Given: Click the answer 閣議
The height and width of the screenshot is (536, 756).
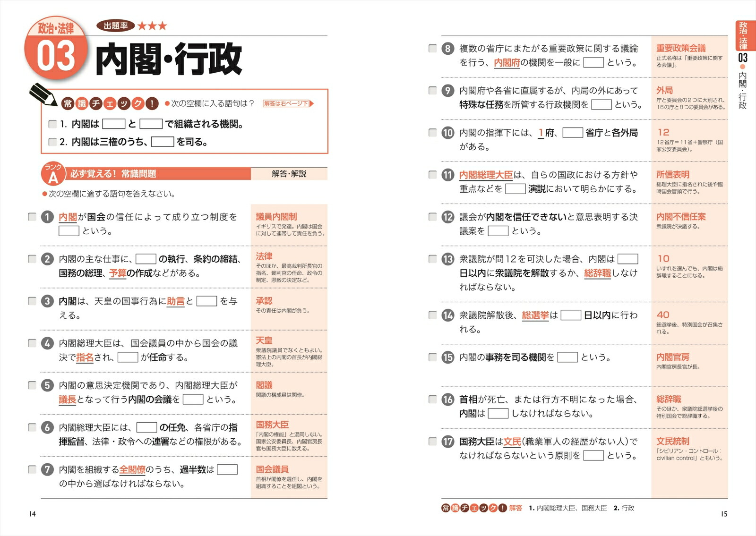Looking at the screenshot, I should [264, 385].
